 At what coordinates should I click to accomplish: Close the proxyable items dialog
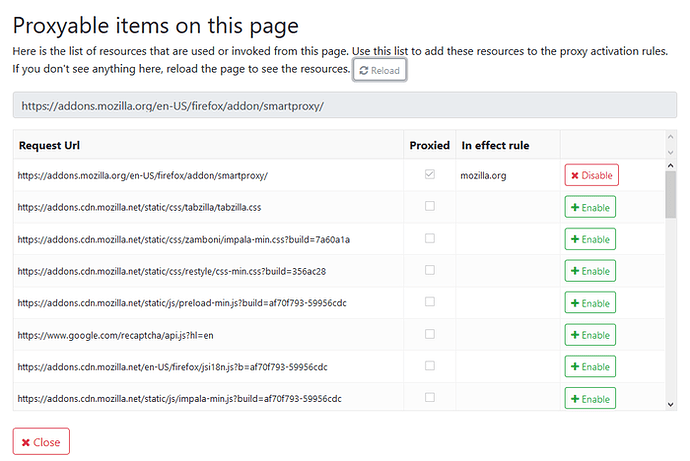click(x=41, y=441)
